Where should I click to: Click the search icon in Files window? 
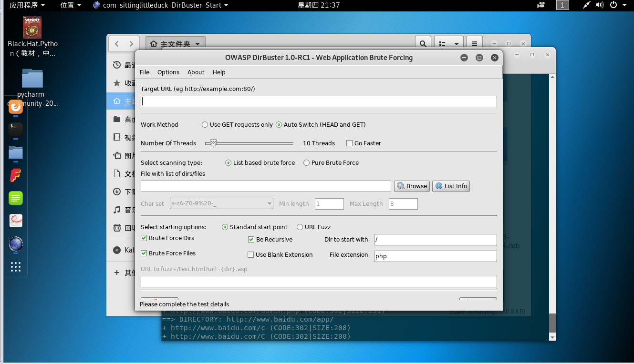click(423, 43)
